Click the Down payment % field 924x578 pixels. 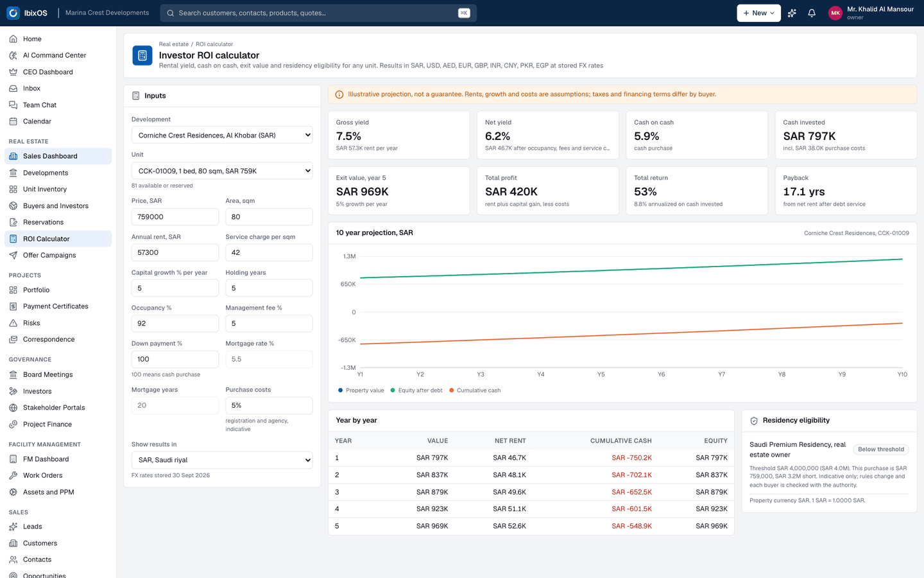click(x=175, y=360)
